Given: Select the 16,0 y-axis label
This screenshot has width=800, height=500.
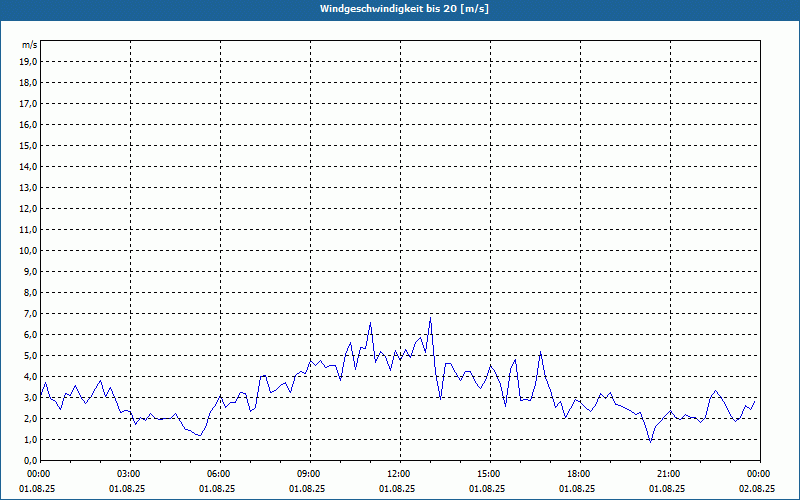Looking at the screenshot, I should point(28,124).
